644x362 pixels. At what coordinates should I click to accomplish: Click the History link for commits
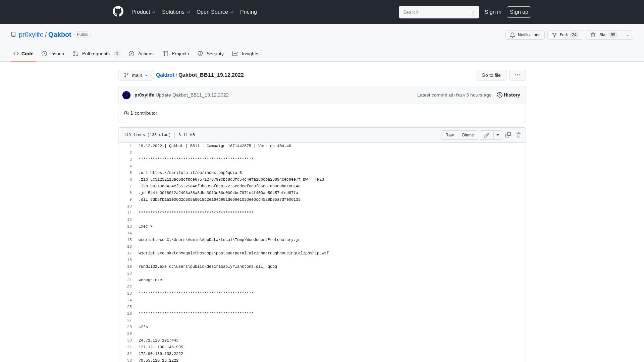[508, 95]
